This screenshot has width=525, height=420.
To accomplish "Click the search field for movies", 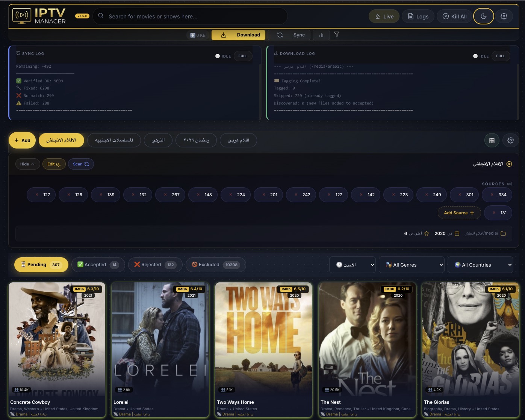I will pos(190,16).
